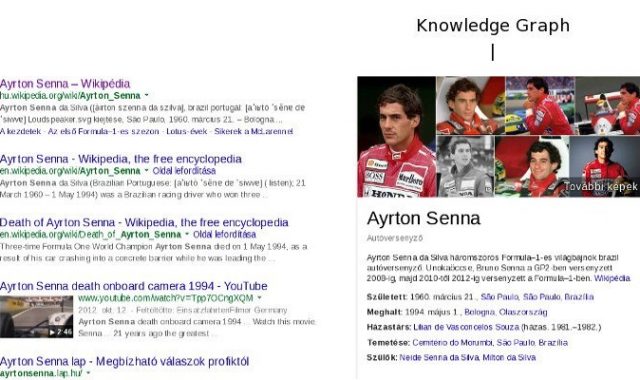This screenshot has width=640, height=380.
Task: Open the large Senna portrait in Marlboro suit
Action: tap(397, 137)
